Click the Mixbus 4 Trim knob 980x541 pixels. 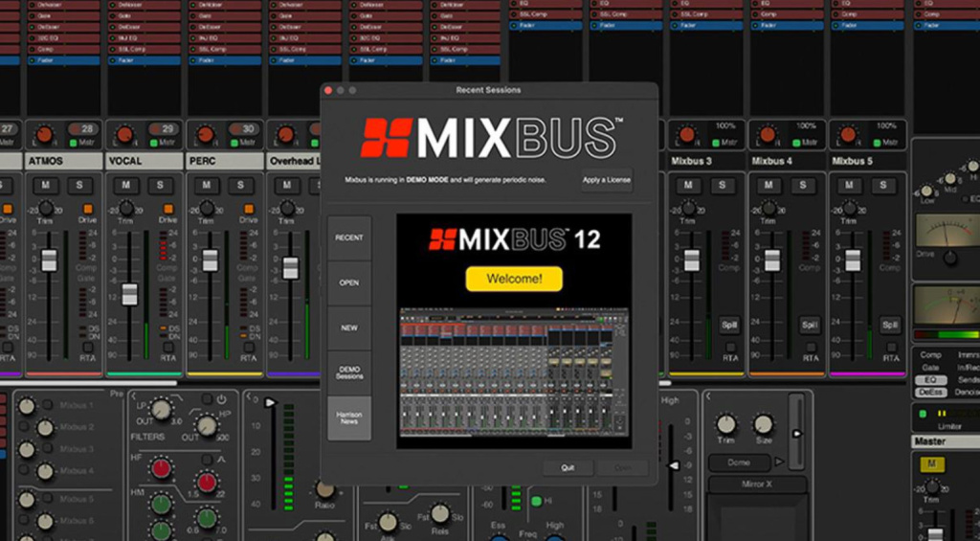point(768,209)
